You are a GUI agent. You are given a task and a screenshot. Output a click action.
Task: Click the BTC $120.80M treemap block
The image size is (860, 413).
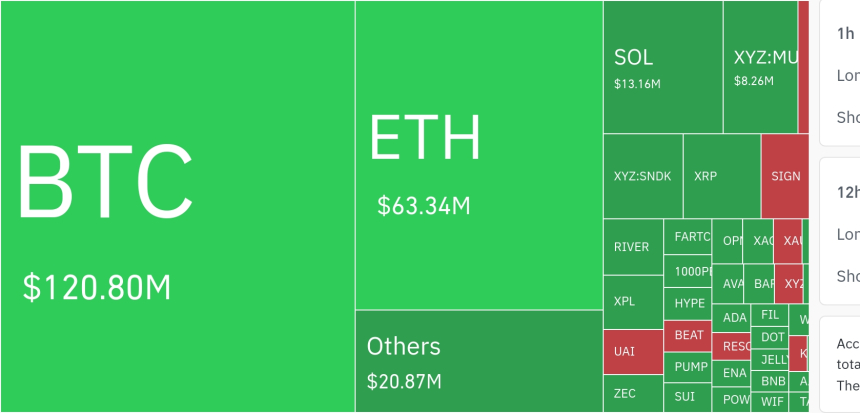tap(177, 206)
